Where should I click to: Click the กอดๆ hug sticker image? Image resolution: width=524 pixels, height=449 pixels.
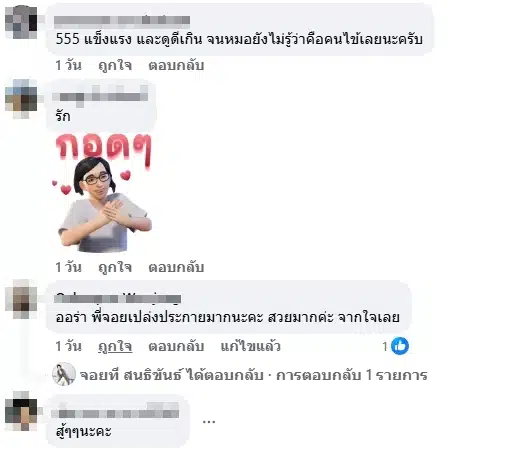tap(104, 192)
